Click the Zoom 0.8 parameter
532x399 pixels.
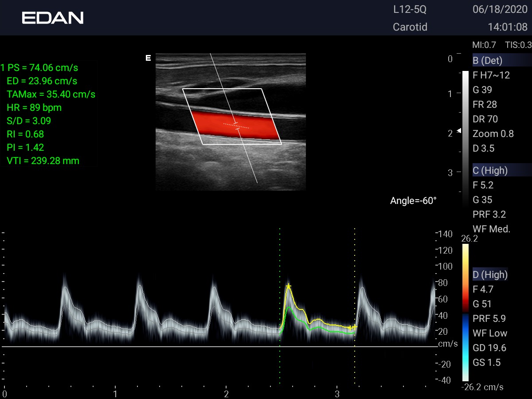(x=493, y=134)
